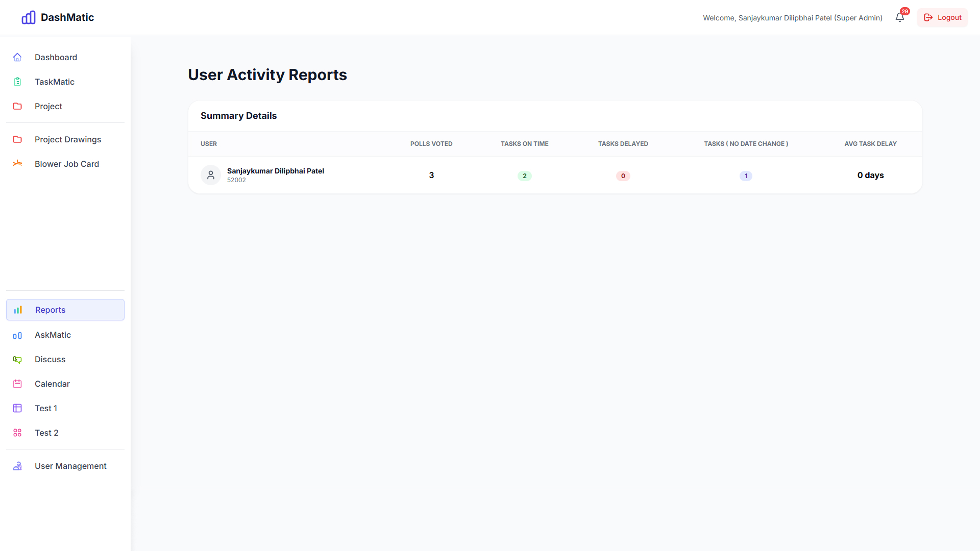Navigate to Test 1 in sidebar
This screenshot has width=980, height=551.
pos(46,408)
